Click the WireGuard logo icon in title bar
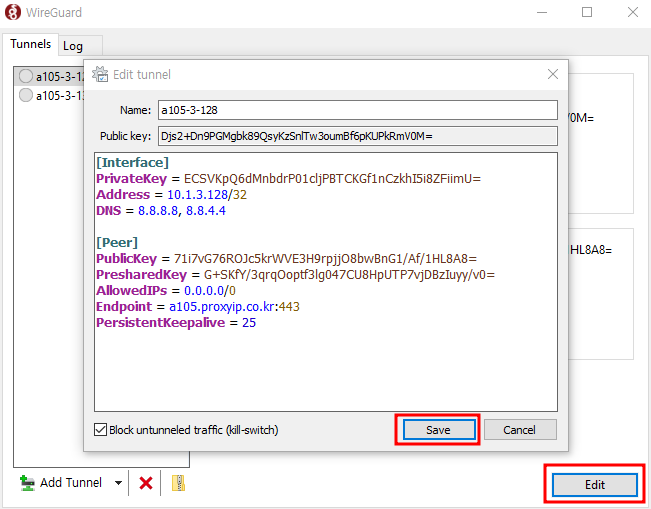The width and height of the screenshot is (651, 509). point(12,12)
